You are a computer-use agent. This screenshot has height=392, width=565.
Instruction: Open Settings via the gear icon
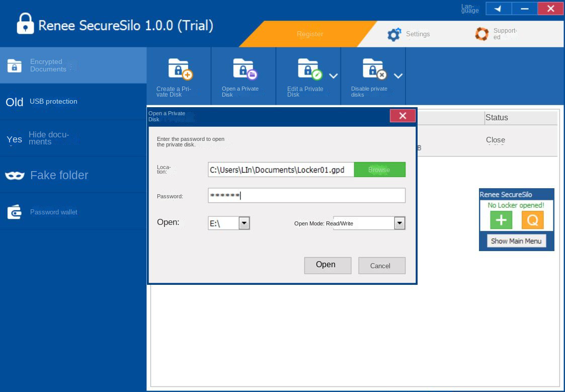point(393,34)
